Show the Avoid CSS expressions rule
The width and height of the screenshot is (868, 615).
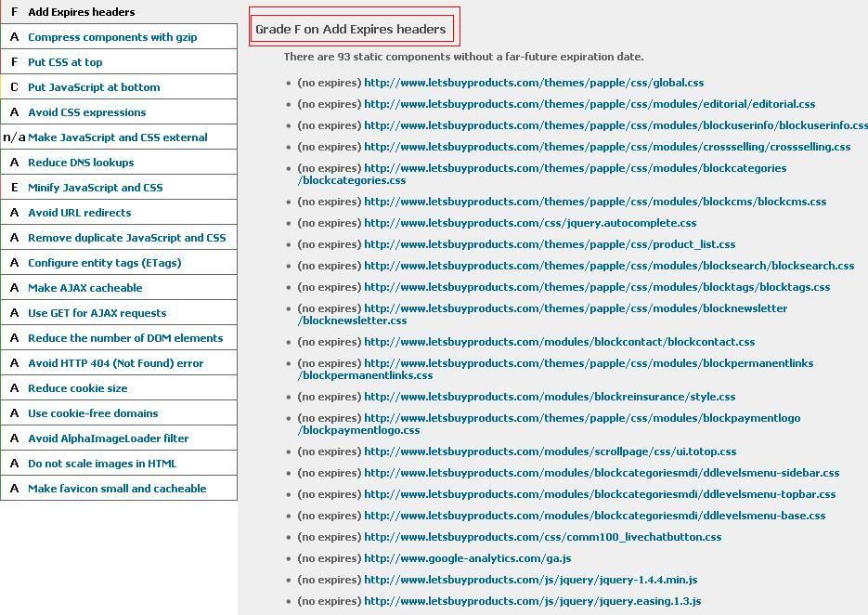86,112
